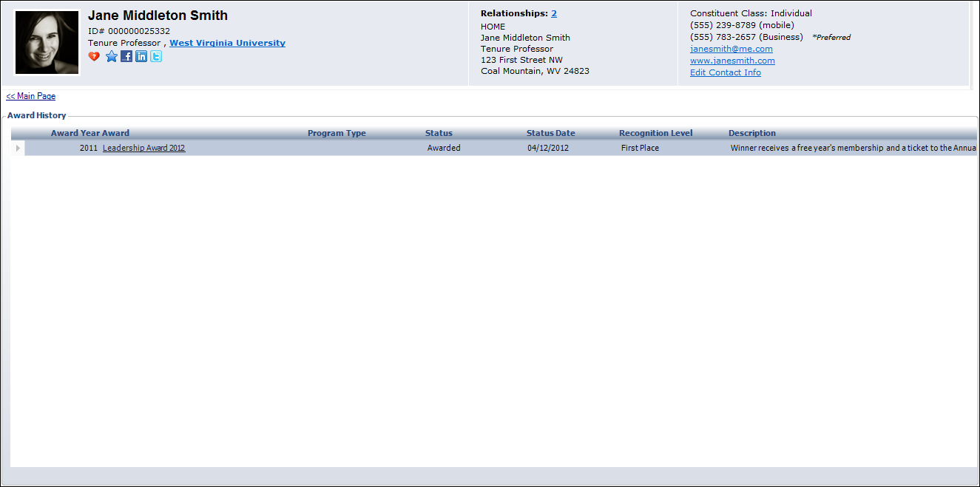Click the blue star icon

[x=112, y=56]
